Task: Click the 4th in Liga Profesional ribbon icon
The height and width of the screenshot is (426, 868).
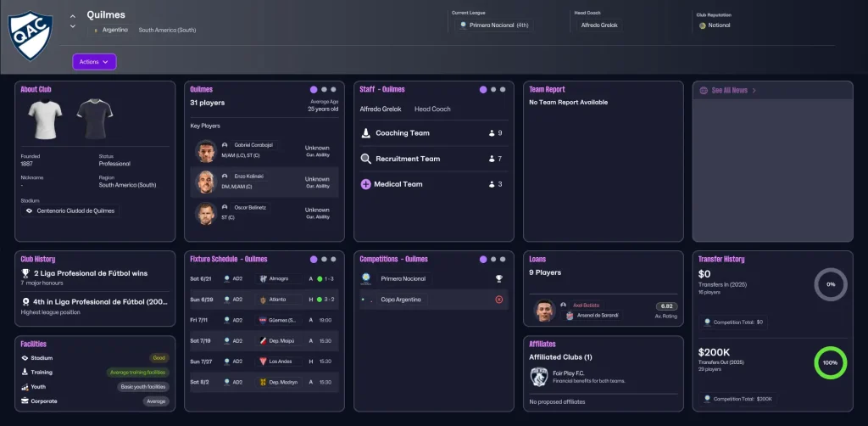Action: [25, 302]
